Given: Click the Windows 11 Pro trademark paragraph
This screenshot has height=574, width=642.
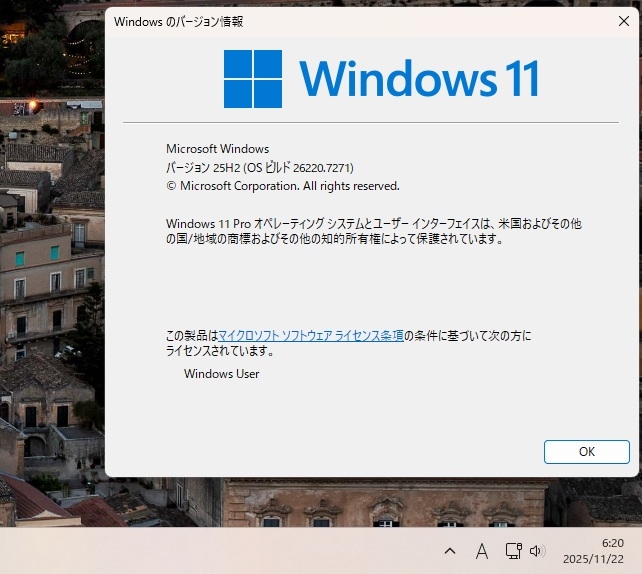Looking at the screenshot, I should pos(373,231).
